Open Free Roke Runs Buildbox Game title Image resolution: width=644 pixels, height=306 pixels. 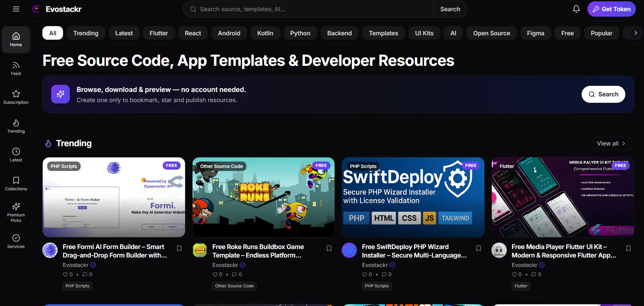pos(258,251)
